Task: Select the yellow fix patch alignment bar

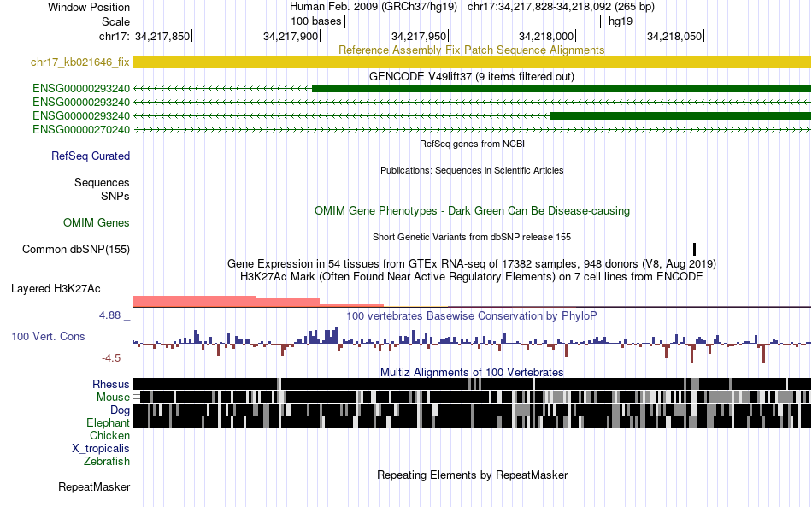Action: pos(472,62)
